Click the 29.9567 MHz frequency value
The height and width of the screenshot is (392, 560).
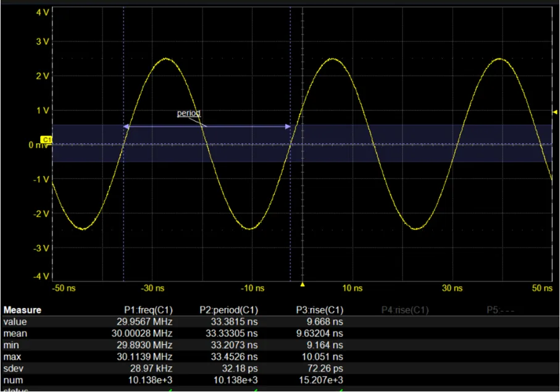(144, 322)
